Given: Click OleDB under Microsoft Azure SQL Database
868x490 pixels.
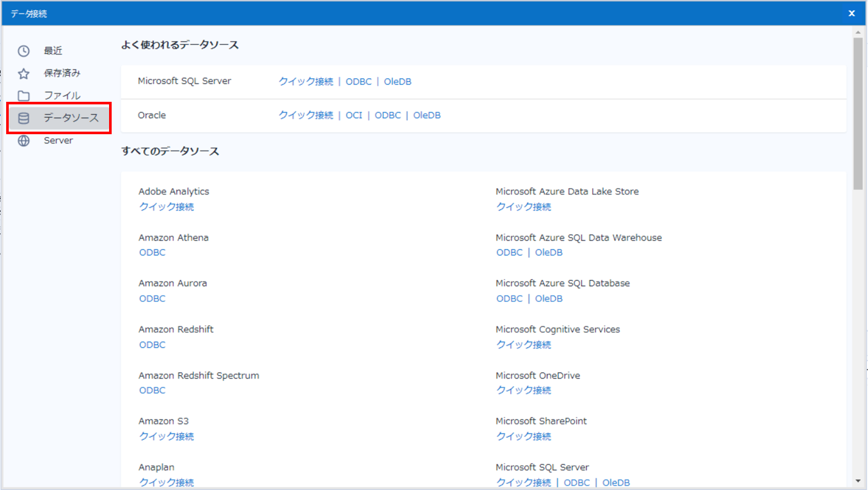Looking at the screenshot, I should (549, 299).
